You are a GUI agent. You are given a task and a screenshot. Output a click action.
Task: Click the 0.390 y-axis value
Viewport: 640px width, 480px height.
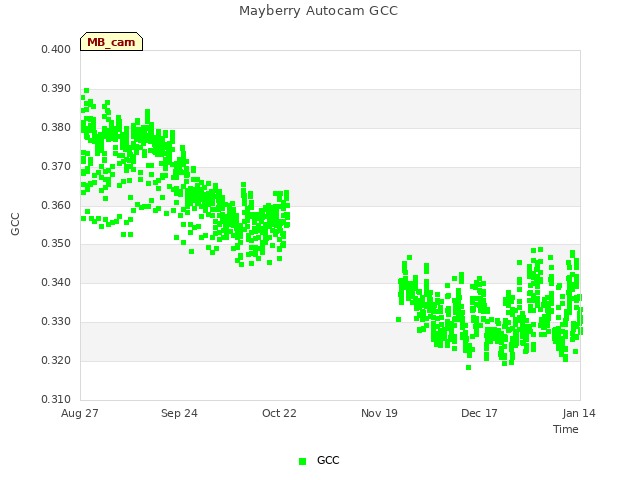(56, 89)
